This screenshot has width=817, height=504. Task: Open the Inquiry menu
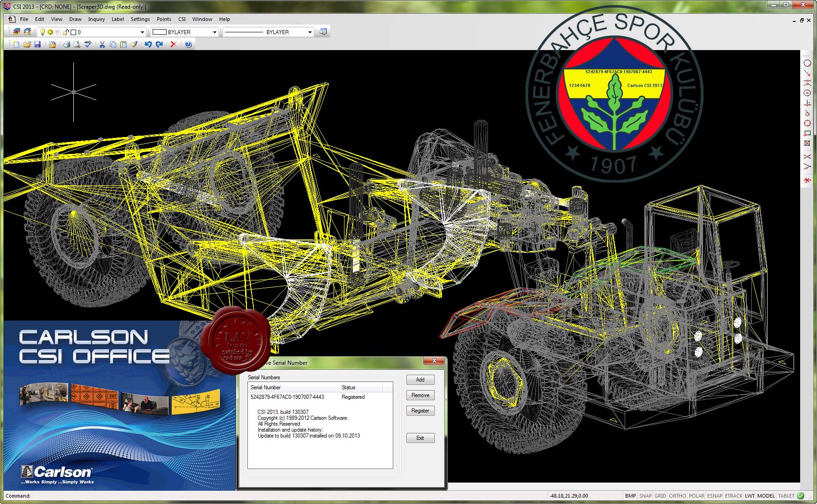tap(96, 19)
